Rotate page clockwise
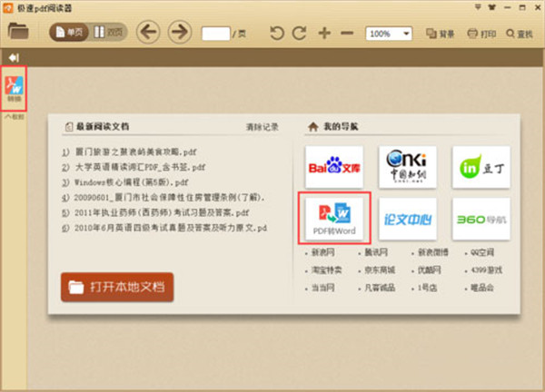Image resolution: width=545 pixels, height=392 pixels. click(x=300, y=34)
